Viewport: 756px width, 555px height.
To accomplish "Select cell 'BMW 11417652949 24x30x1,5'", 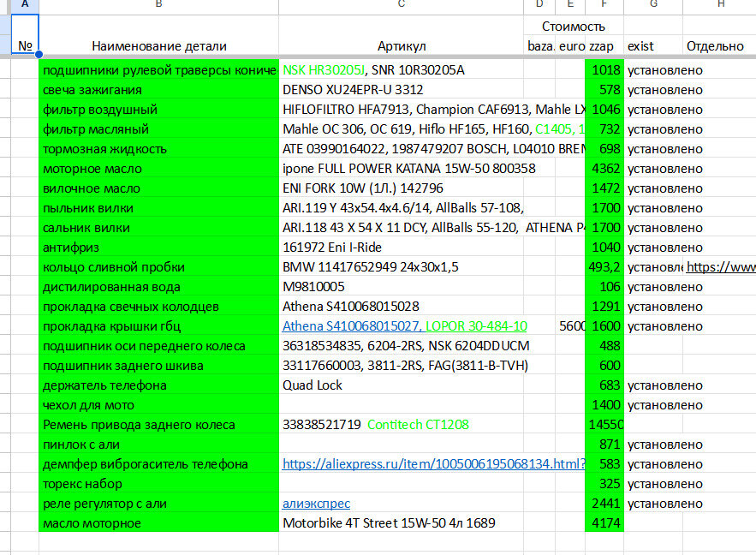I will point(402,267).
